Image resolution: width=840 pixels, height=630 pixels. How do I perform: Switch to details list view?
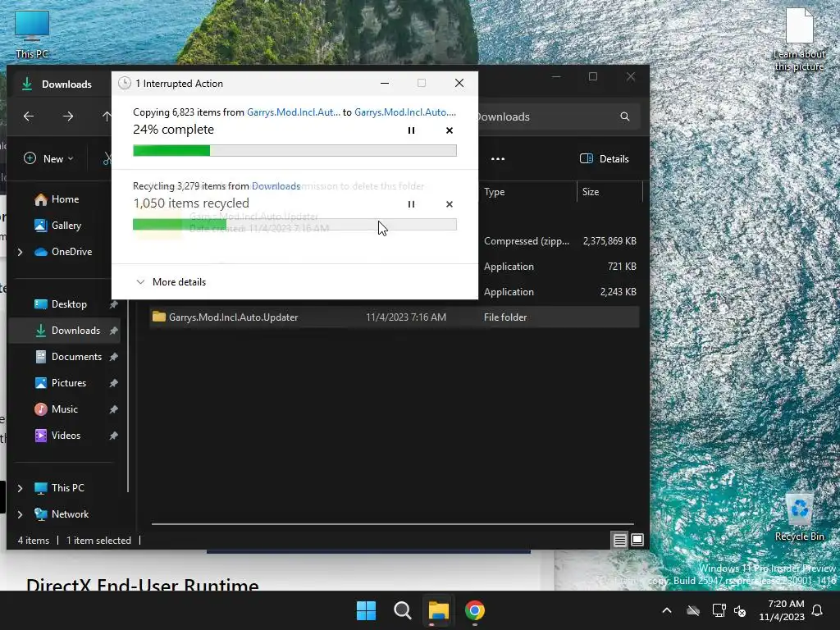[620, 540]
